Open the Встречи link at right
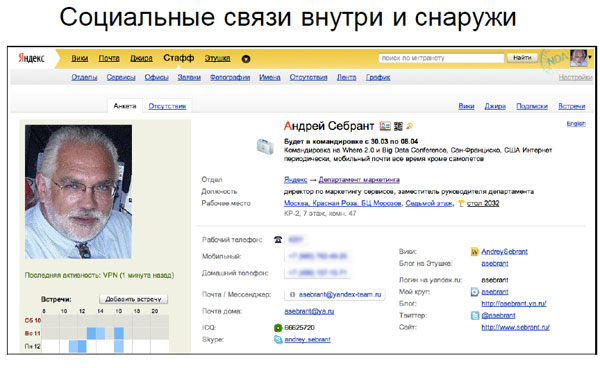600x368 pixels. click(x=572, y=106)
